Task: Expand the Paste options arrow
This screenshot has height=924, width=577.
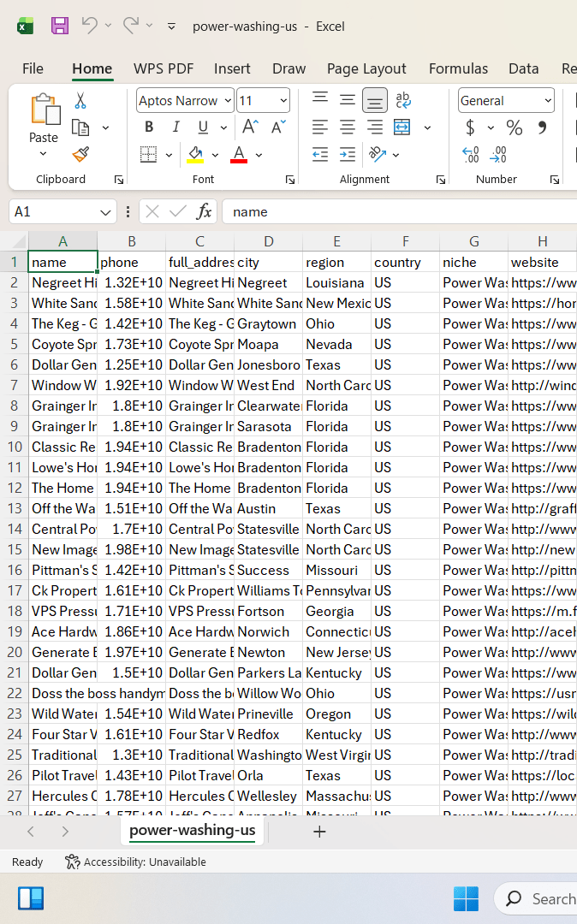Action: click(43, 154)
